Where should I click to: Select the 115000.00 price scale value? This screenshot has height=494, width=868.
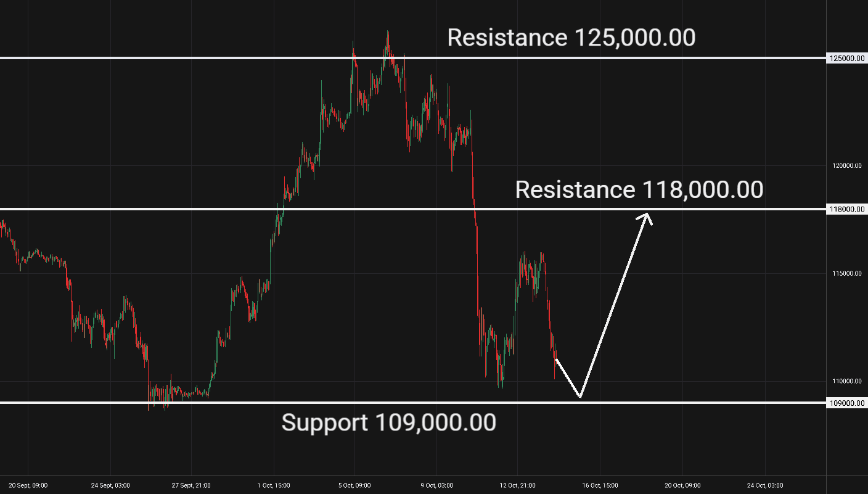[x=846, y=274]
